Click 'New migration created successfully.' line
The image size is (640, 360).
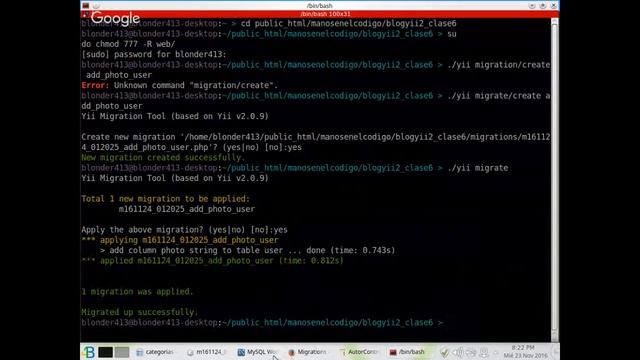point(163,158)
